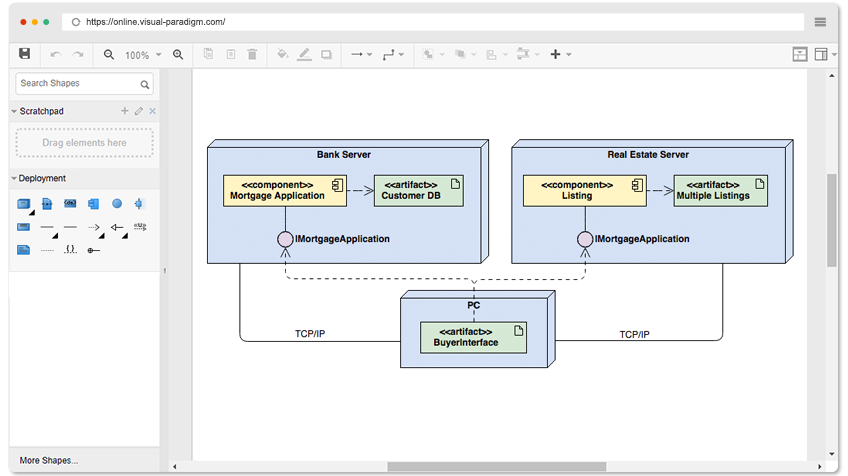Open the browser hamburger menu
848x476 pixels.
point(820,22)
